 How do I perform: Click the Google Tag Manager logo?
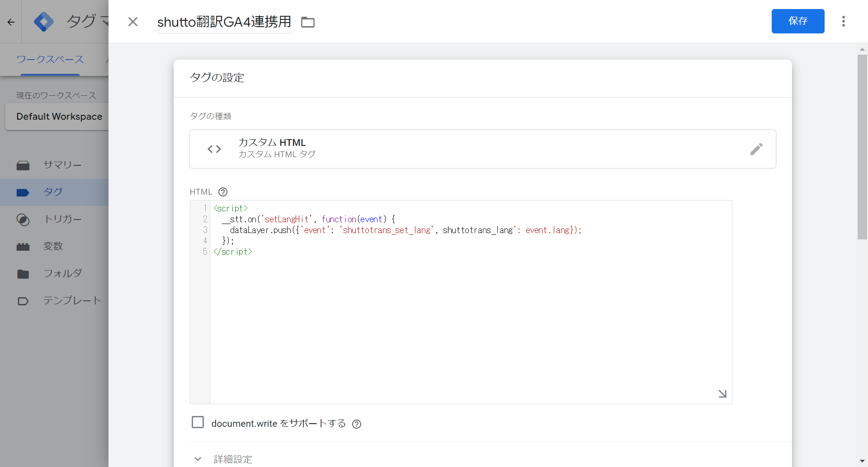44,22
